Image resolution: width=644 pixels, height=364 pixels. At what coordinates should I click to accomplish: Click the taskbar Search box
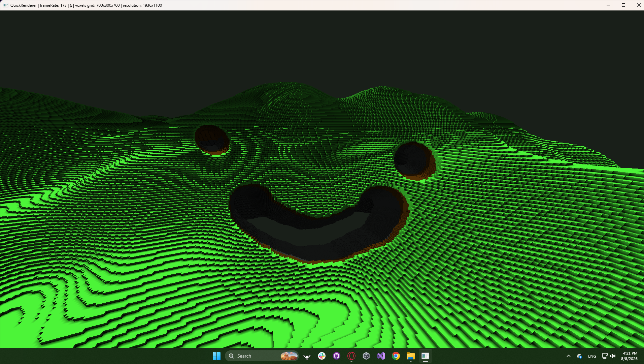pos(262,356)
